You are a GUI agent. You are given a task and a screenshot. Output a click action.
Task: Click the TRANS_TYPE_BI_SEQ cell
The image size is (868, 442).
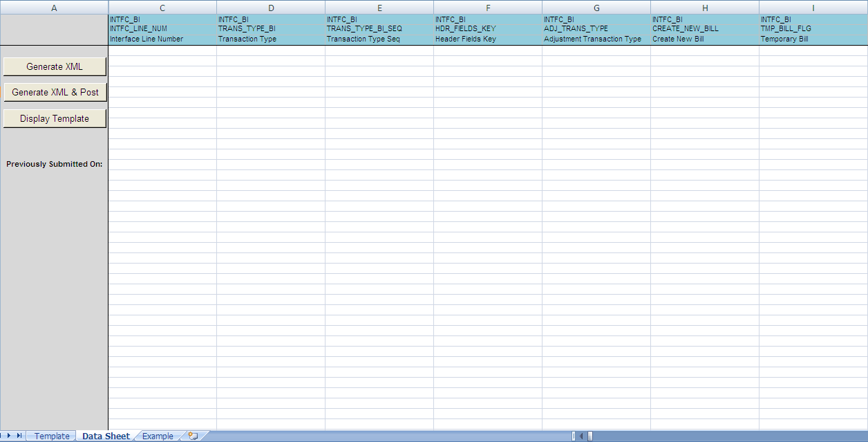click(x=379, y=29)
